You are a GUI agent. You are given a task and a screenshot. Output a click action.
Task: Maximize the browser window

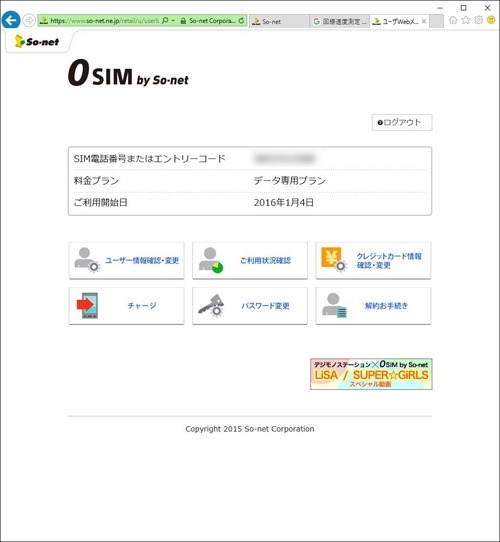coord(463,8)
